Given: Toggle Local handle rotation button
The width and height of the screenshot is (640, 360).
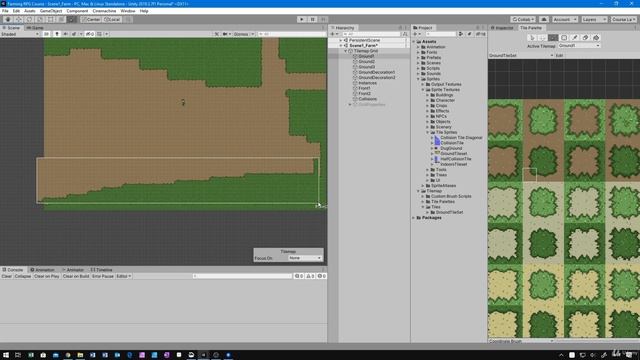Looking at the screenshot, I should 112,19.
